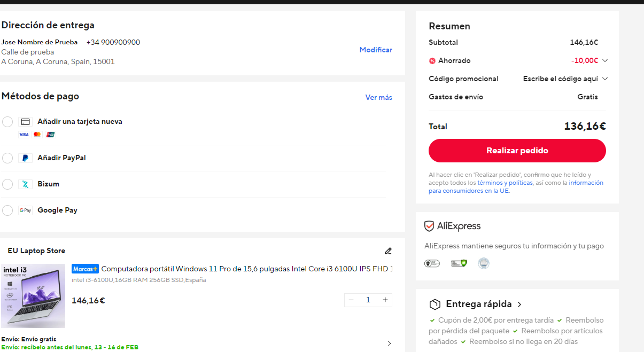
Task: Click the UnionPay logo icon
Action: 50,135
